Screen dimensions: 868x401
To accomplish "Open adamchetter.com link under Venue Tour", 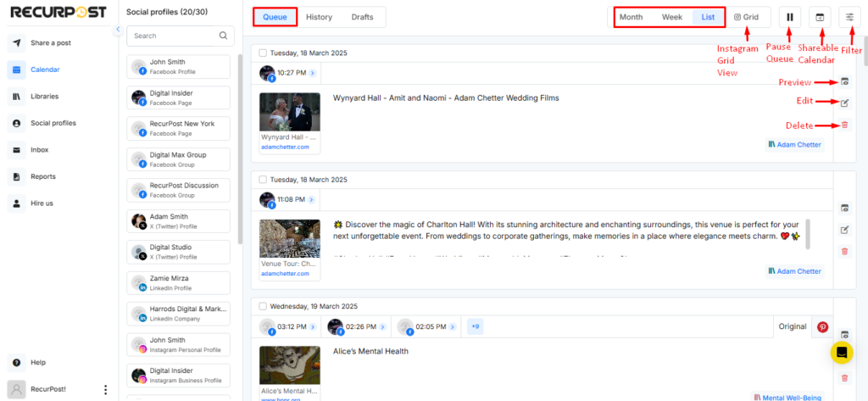I will click(x=285, y=274).
